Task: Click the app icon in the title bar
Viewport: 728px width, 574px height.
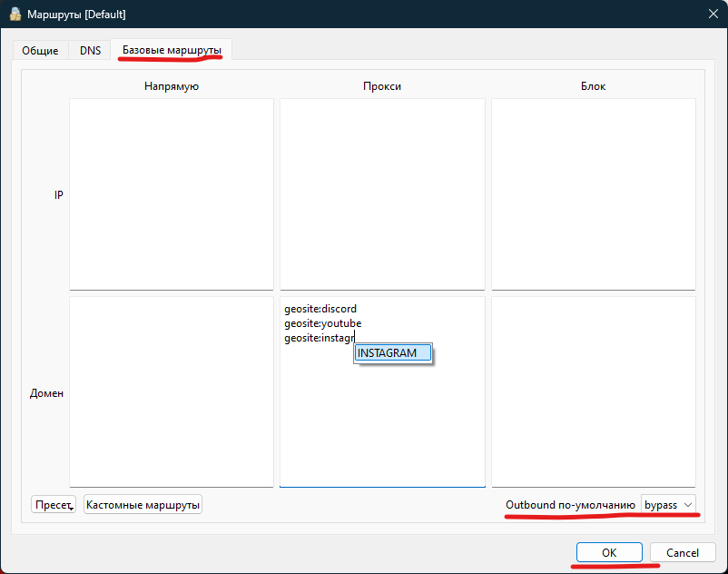Action: (14, 14)
